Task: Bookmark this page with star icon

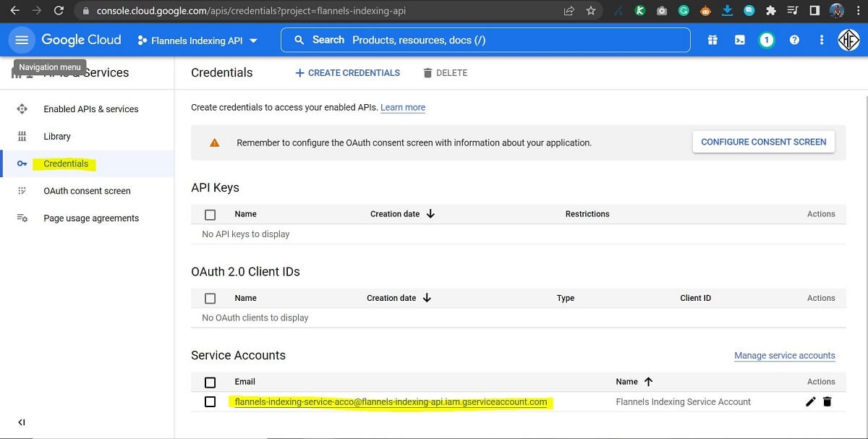Action: [x=591, y=11]
